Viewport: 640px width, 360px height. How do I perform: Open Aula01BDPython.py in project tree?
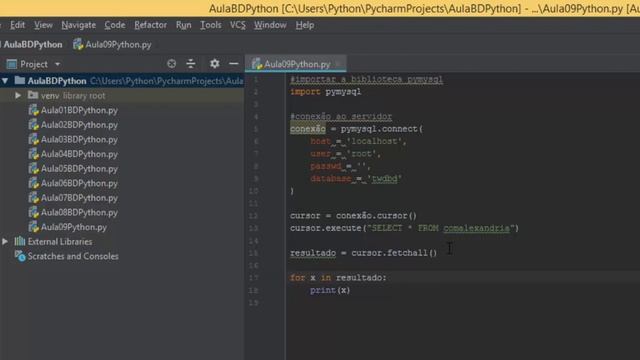(79, 110)
